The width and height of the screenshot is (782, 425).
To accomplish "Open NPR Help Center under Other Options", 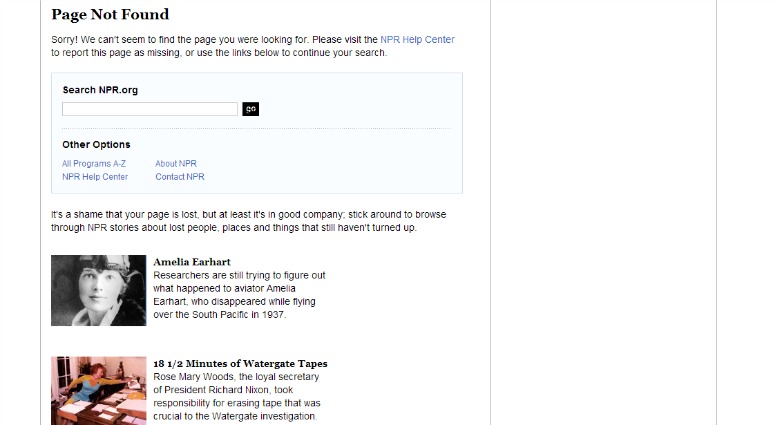I will (x=95, y=177).
